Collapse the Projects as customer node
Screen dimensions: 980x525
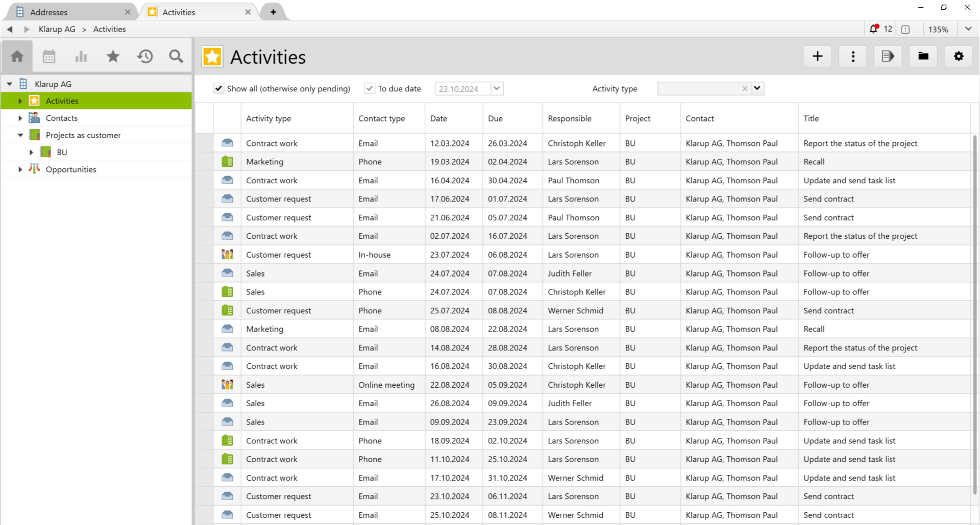pos(20,135)
